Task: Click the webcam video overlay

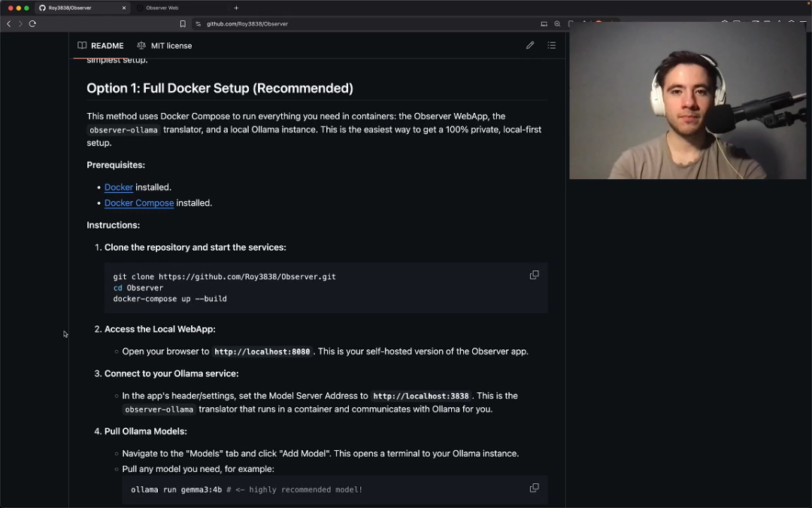Action: (688, 101)
